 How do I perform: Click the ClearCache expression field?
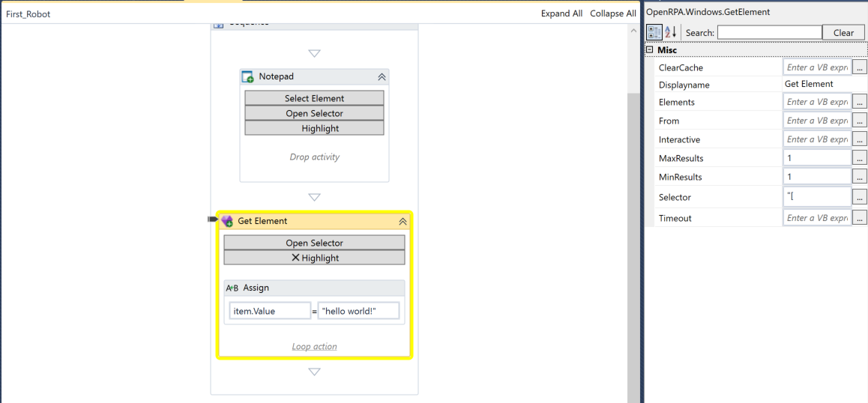[817, 67]
